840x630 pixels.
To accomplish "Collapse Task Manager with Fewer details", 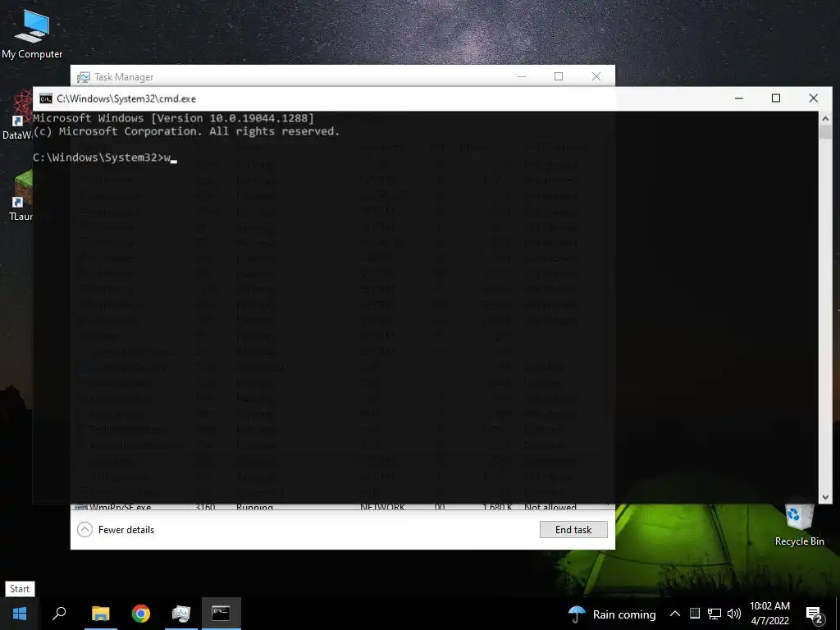I will pyautogui.click(x=116, y=530).
